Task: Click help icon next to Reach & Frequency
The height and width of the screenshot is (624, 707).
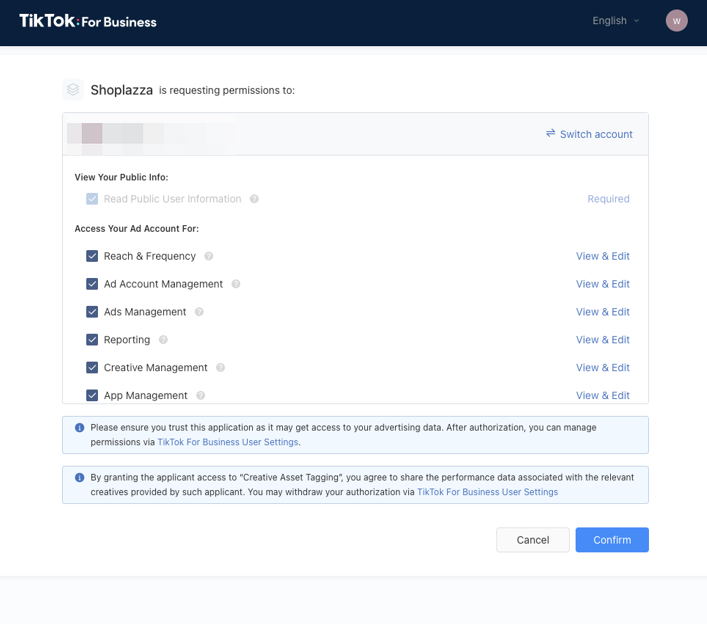Action: pyautogui.click(x=208, y=256)
